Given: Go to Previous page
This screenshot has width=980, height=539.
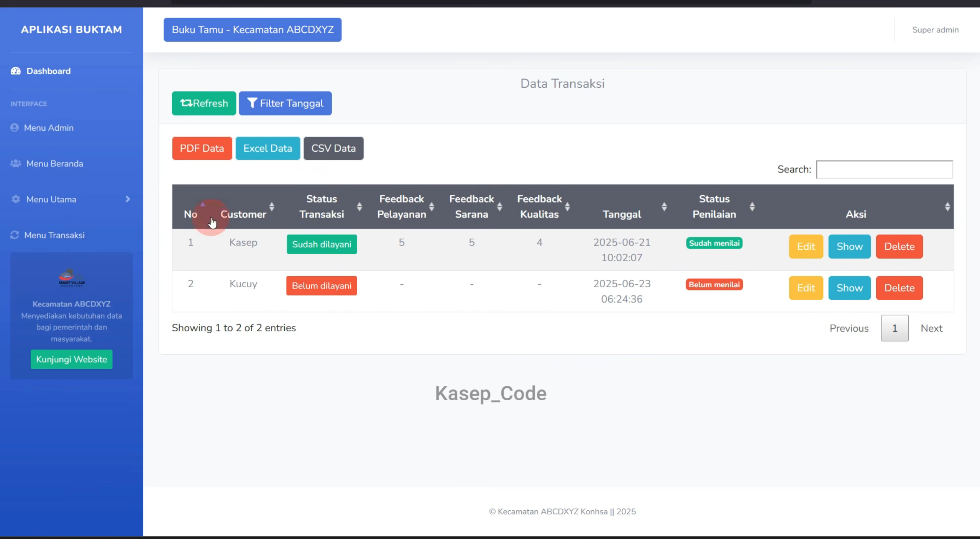Looking at the screenshot, I should pos(849,328).
